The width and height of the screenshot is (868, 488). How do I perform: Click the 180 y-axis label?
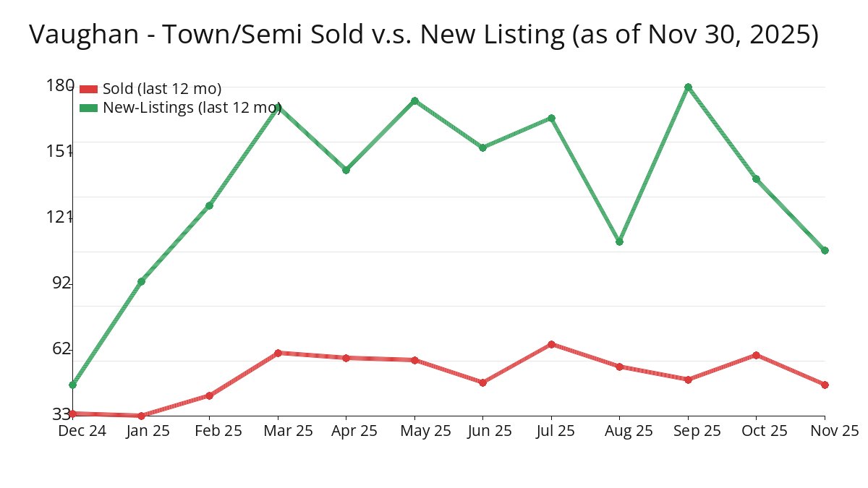coord(59,85)
